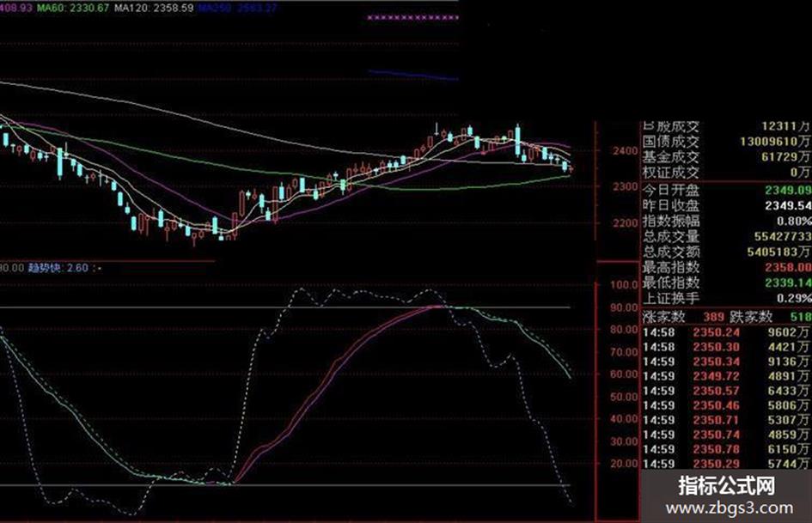The height and width of the screenshot is (523, 812).
Task: Select the 9602万 tick volume
Action: click(x=789, y=332)
